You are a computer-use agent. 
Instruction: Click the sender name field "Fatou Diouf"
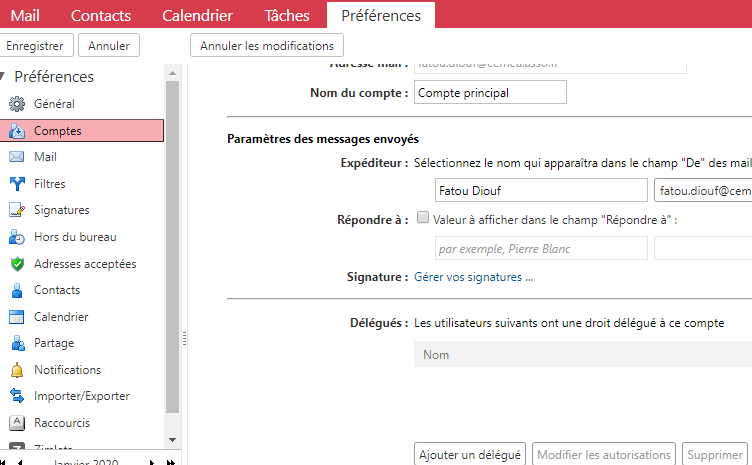(x=541, y=190)
